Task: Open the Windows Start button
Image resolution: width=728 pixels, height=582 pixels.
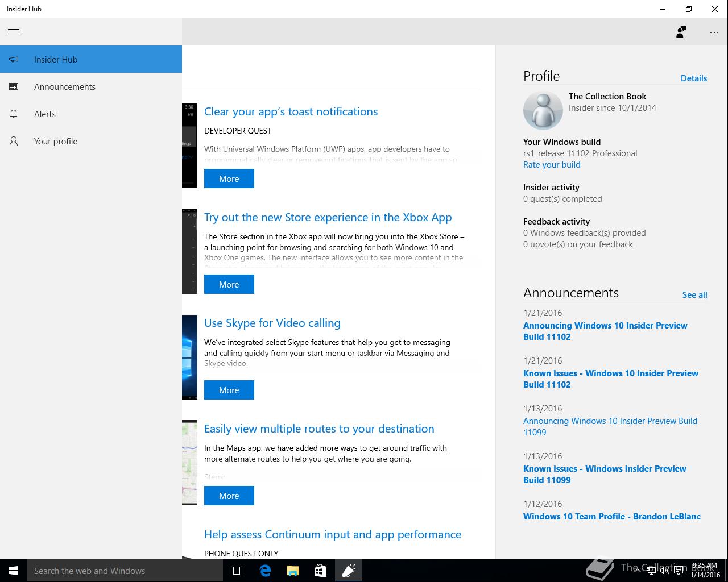Action: coord(14,571)
